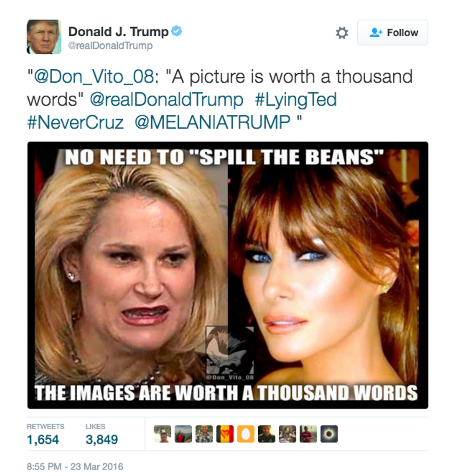Open the @realDonaldTrump handle under name
456x476 pixels.
point(110,46)
